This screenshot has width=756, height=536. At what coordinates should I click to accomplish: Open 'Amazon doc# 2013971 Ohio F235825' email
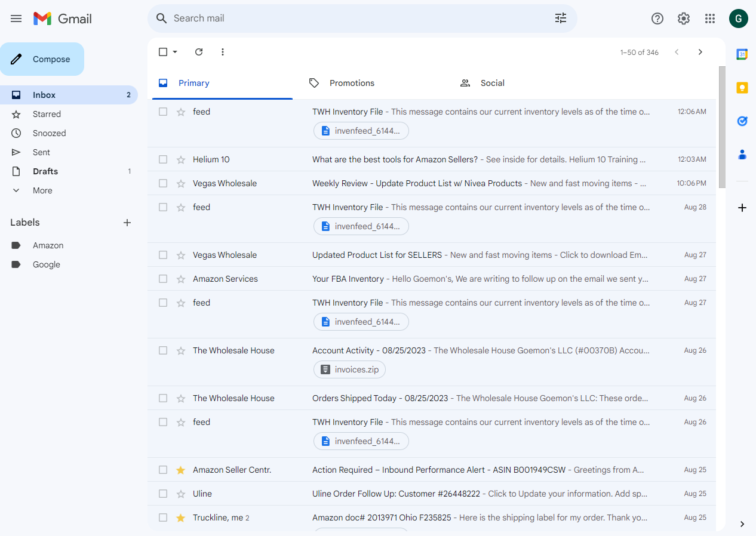[x=431, y=517]
